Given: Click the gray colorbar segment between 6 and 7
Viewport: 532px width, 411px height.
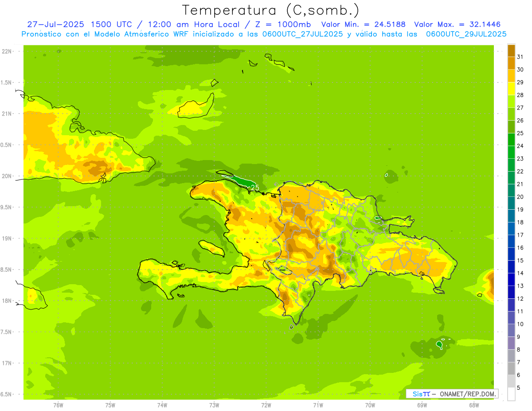Looking at the screenshot, I should point(511,368).
